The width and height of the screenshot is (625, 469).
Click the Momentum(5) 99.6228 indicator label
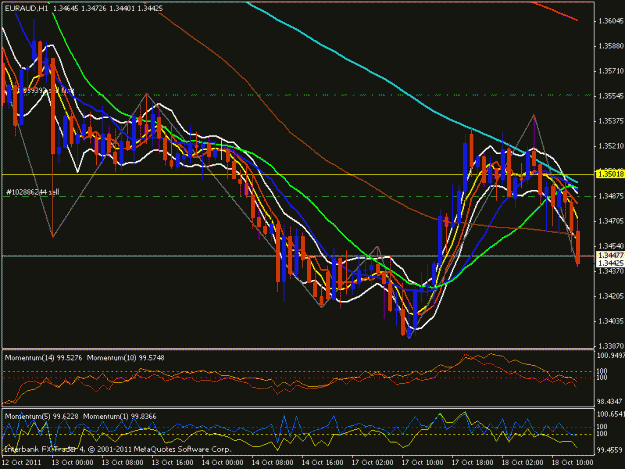tap(41, 416)
